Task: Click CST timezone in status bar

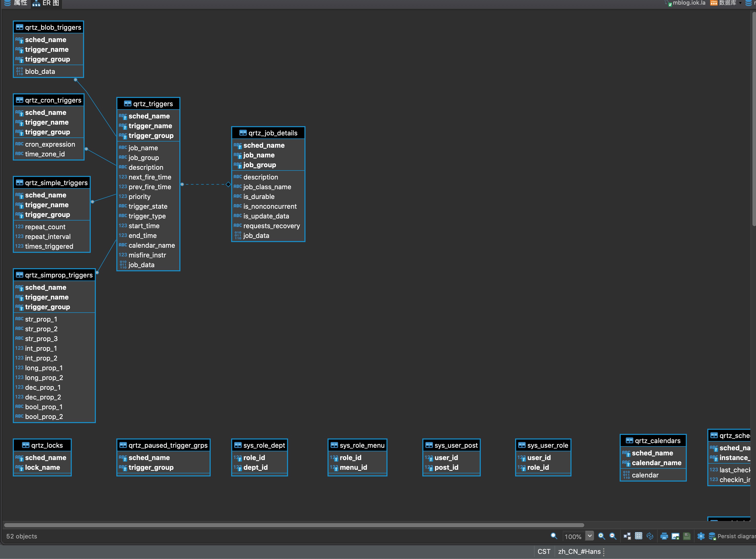Action: pos(544,552)
